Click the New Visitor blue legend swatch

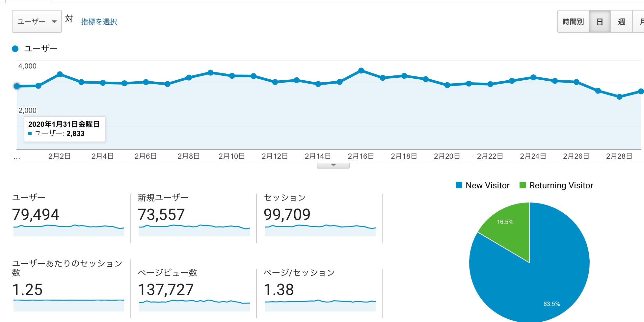coord(459,185)
